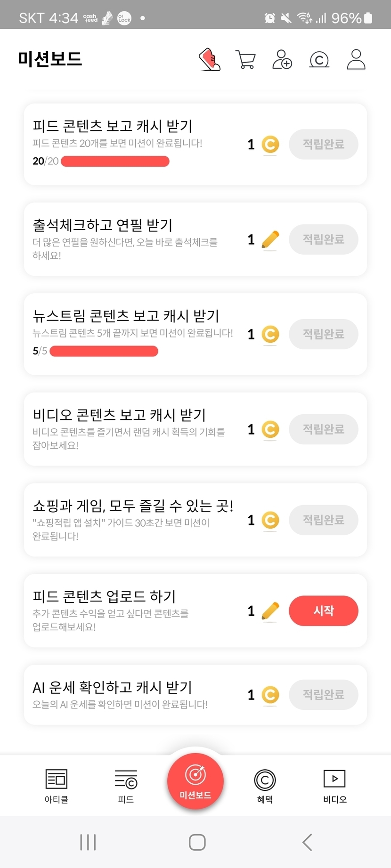This screenshot has height=868, width=391.
Task: Tap the red sneaker step icon
Action: (x=210, y=60)
